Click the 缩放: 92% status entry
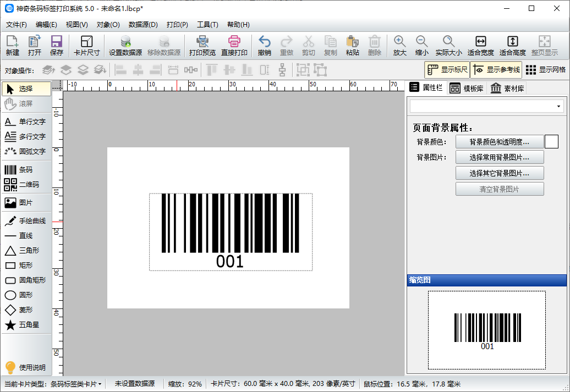 tap(185, 384)
